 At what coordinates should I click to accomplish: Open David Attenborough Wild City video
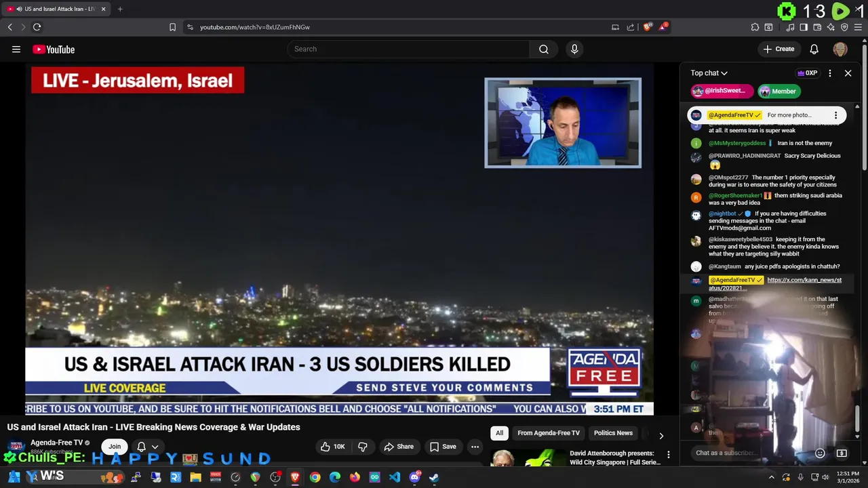coord(614,457)
